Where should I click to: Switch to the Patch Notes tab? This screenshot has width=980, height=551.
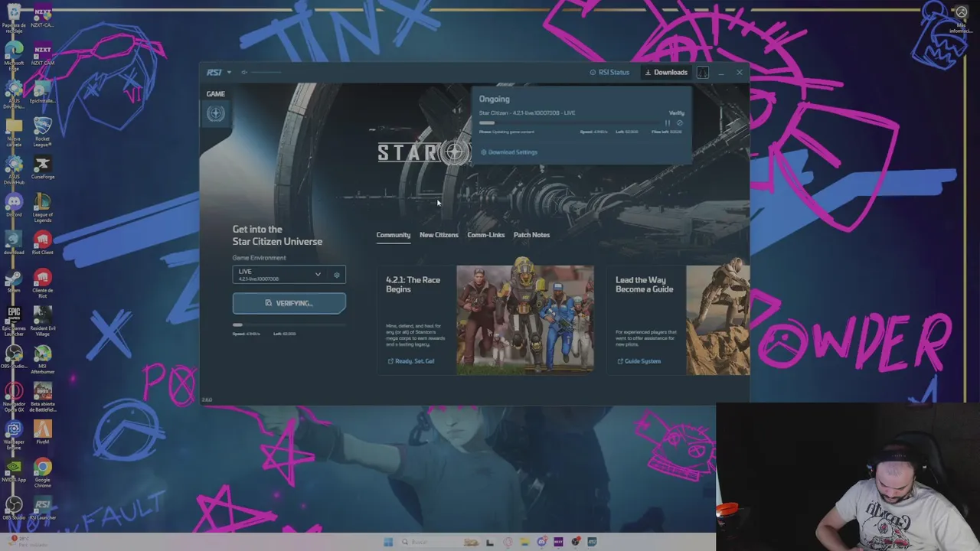point(531,235)
